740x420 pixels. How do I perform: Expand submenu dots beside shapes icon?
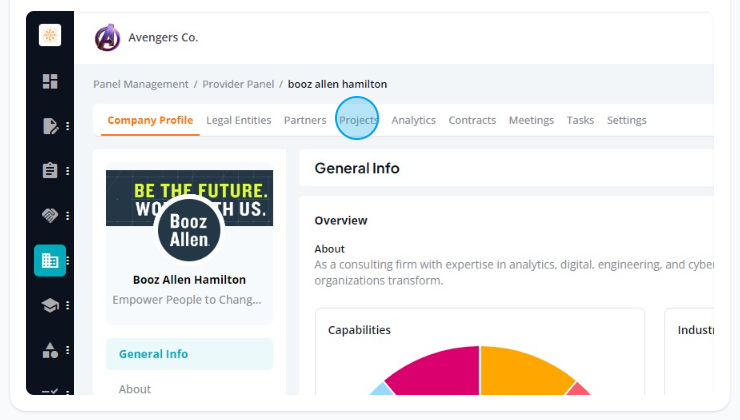coord(67,350)
